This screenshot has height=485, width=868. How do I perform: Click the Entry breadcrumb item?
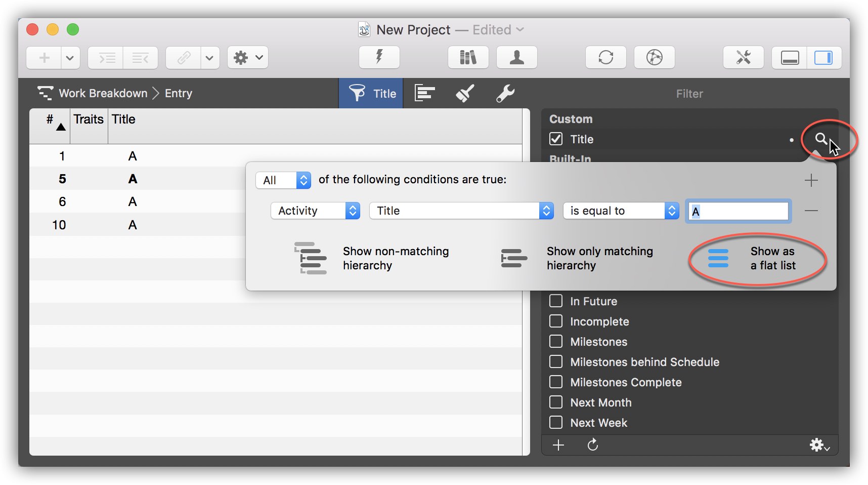tap(178, 93)
